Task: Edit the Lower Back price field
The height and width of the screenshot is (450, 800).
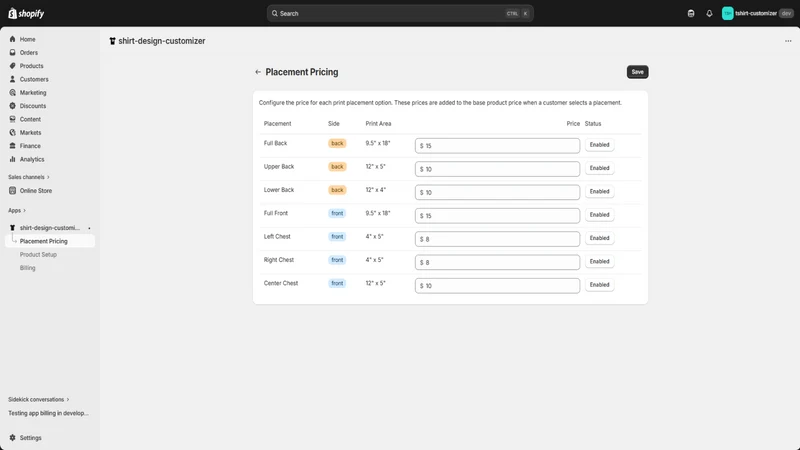Action: [x=497, y=192]
